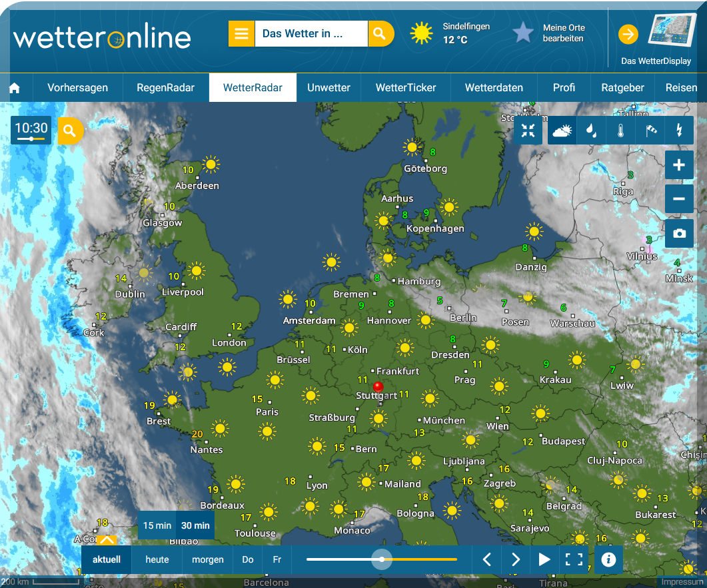Select the 15 min interval option
The image size is (707, 588).
(x=157, y=525)
